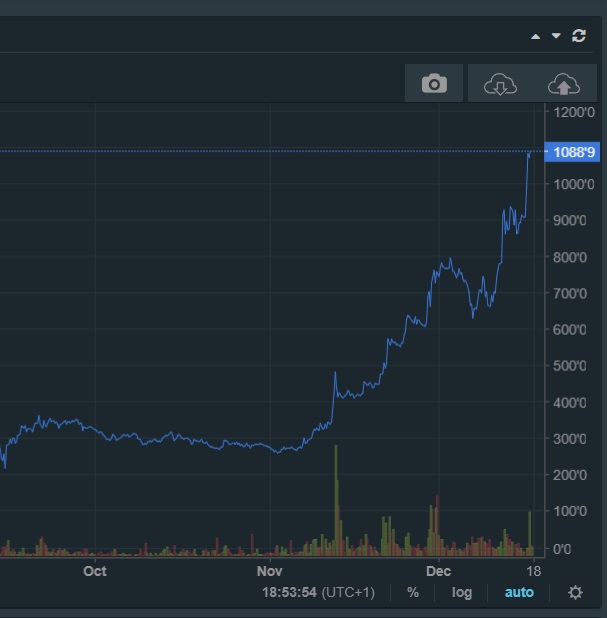Click the current price label 1088'9
The width and height of the screenshot is (607, 618).
[x=572, y=152]
